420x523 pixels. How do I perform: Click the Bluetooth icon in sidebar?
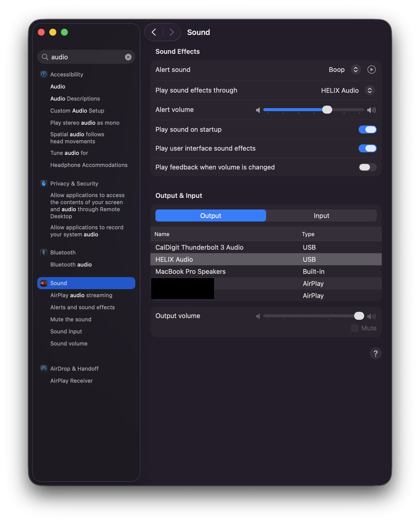pos(44,252)
